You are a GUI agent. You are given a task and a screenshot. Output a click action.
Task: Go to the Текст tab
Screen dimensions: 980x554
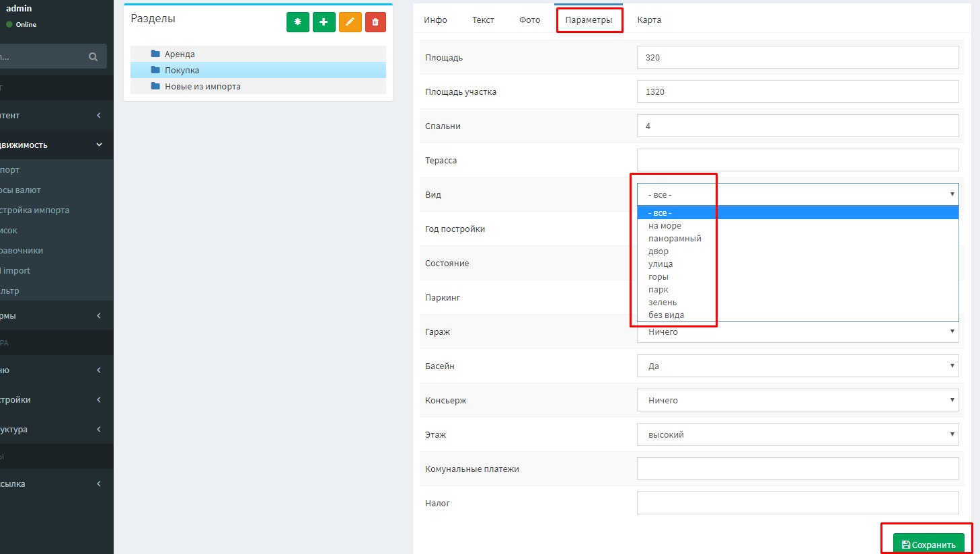(x=483, y=20)
